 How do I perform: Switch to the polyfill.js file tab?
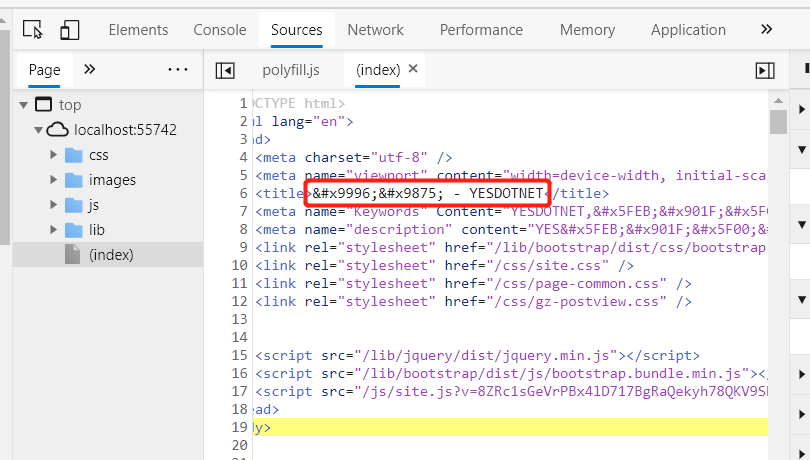[291, 70]
